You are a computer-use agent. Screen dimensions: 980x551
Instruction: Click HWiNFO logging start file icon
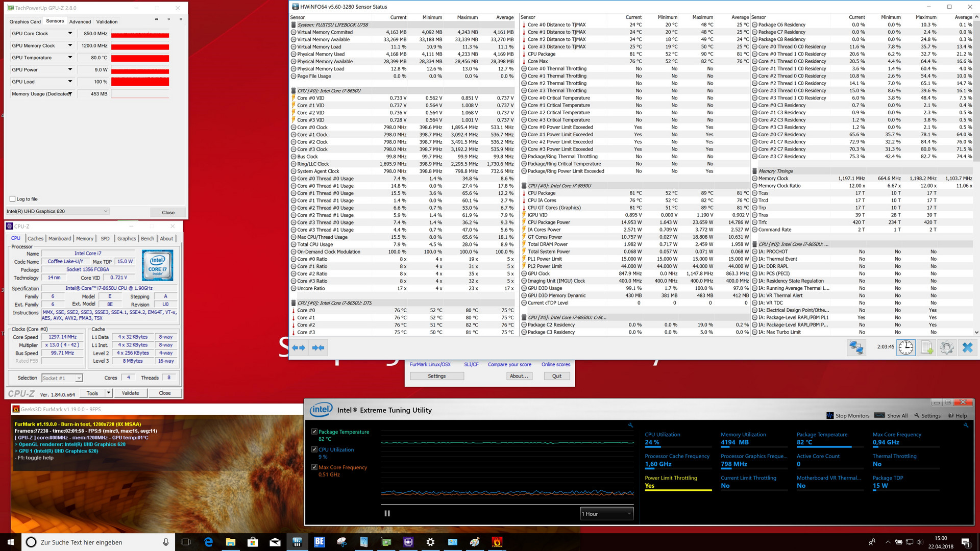click(x=927, y=347)
